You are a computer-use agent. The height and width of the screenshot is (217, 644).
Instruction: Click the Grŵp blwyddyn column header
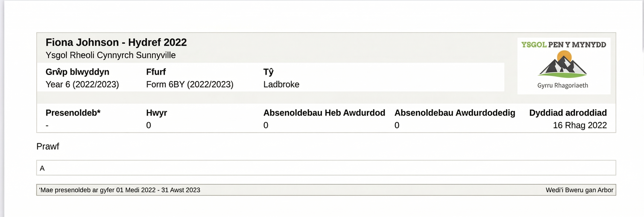pyautogui.click(x=77, y=72)
